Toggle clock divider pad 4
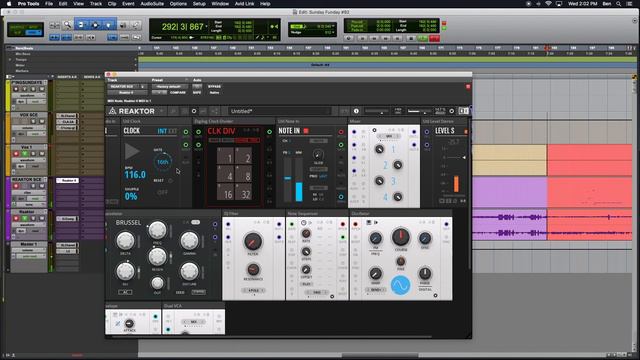The width and height of the screenshot is (640, 360). pos(226,174)
